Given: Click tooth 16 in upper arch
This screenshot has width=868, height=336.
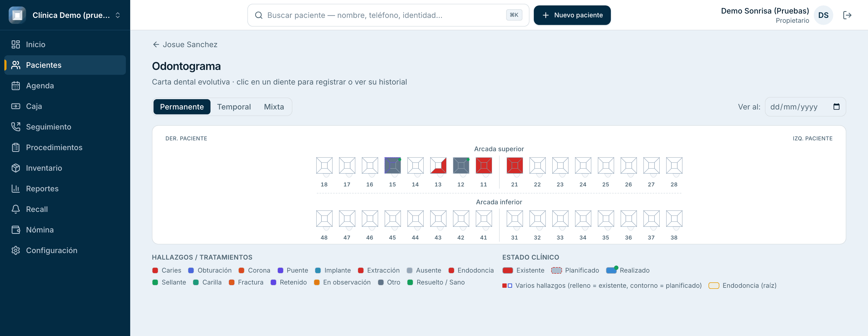Looking at the screenshot, I should tap(370, 166).
